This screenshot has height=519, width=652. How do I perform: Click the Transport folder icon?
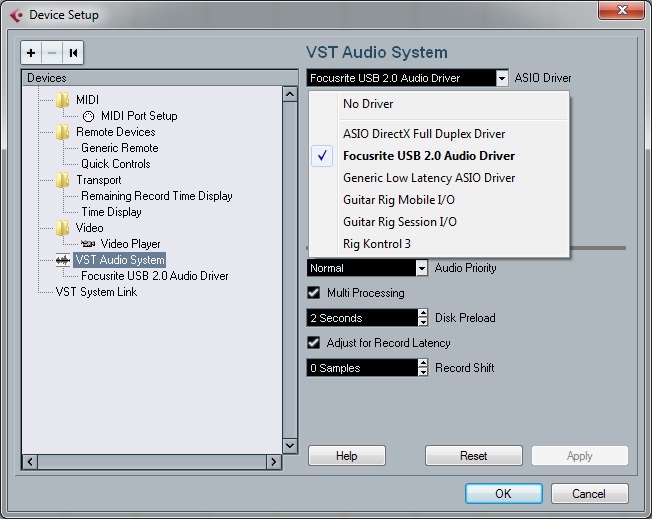pos(62,180)
